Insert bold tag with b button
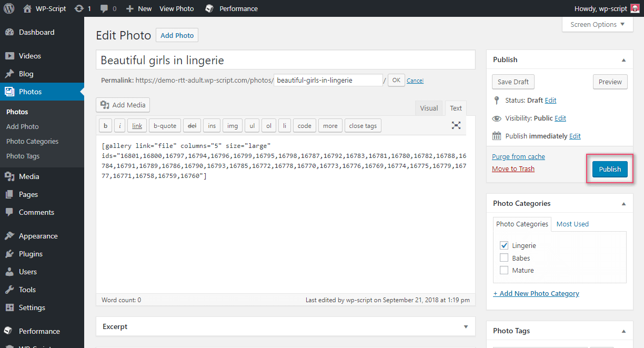Viewport: 644px width, 348px height. pyautogui.click(x=105, y=125)
